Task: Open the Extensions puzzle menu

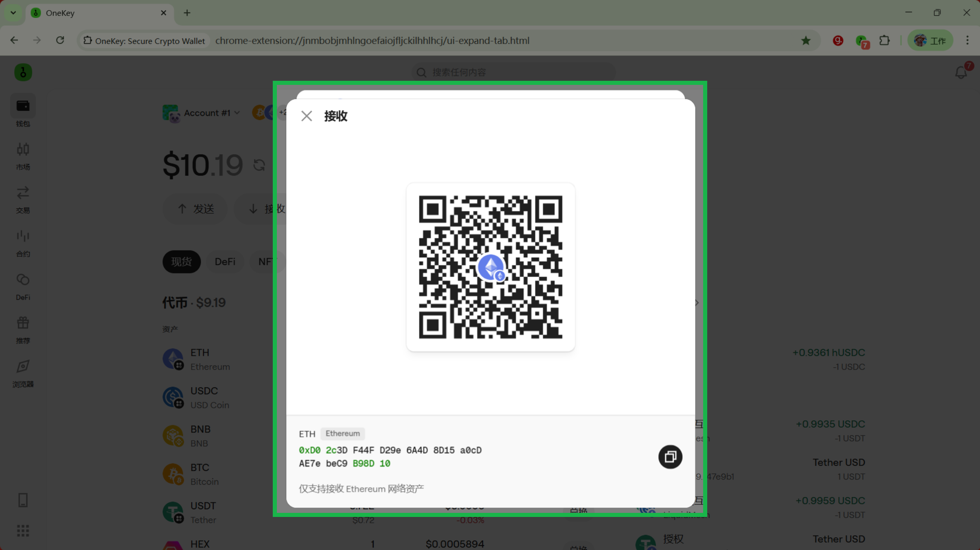Action: coord(884,41)
